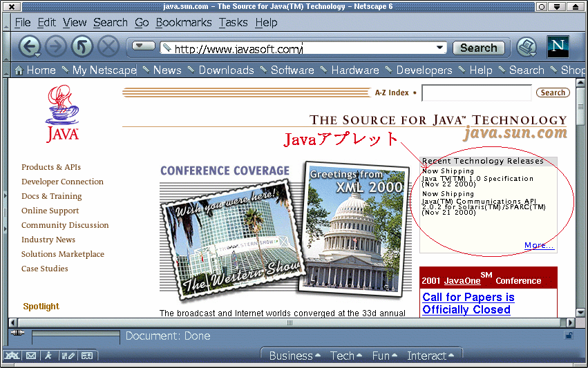588x368 pixels.
Task: Expand the Fun taskbar menu
Action: click(x=384, y=356)
